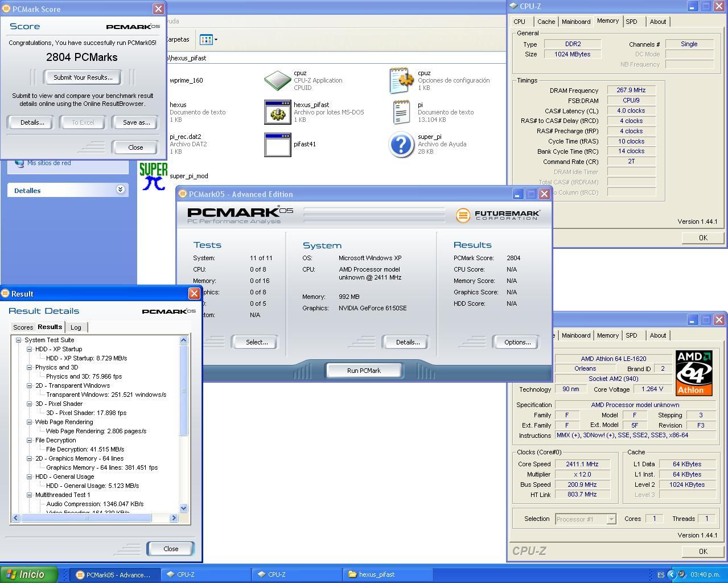This screenshot has height=583, width=728.
Task: Open the Cache tab in upper CPU-Z window
Action: click(546, 22)
